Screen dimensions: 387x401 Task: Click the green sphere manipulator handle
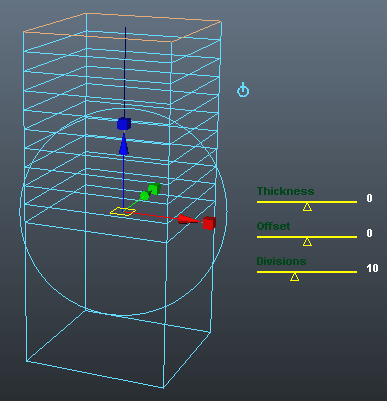coord(144,196)
